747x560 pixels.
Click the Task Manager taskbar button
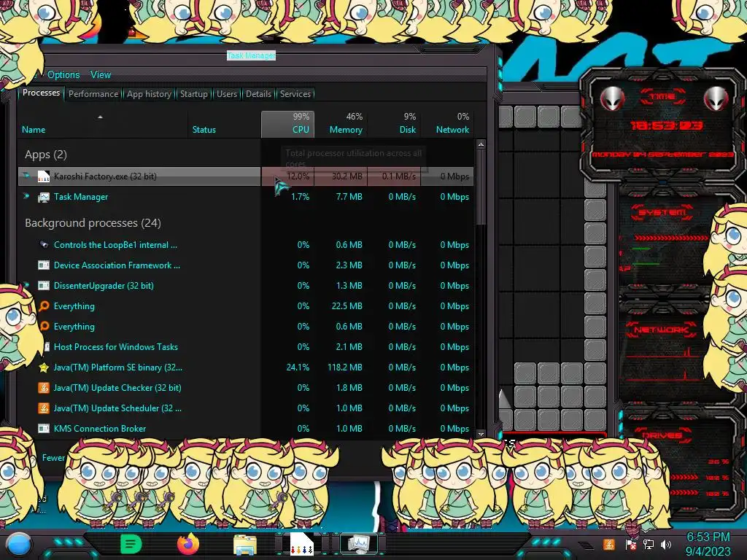(358, 544)
